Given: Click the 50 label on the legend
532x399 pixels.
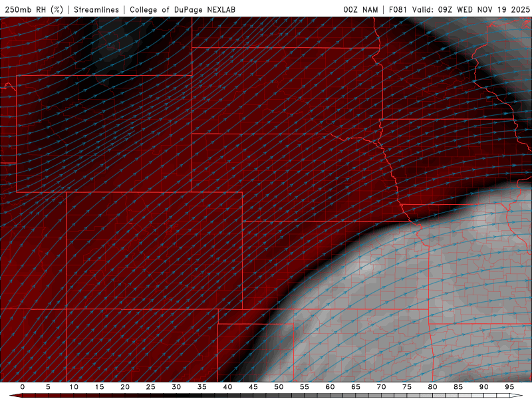Looking at the screenshot, I should tap(279, 387).
